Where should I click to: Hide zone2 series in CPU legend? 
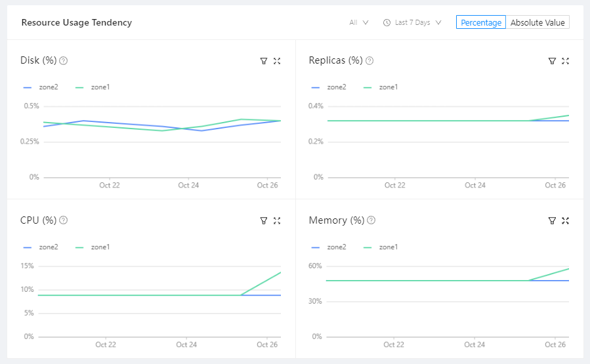point(41,247)
